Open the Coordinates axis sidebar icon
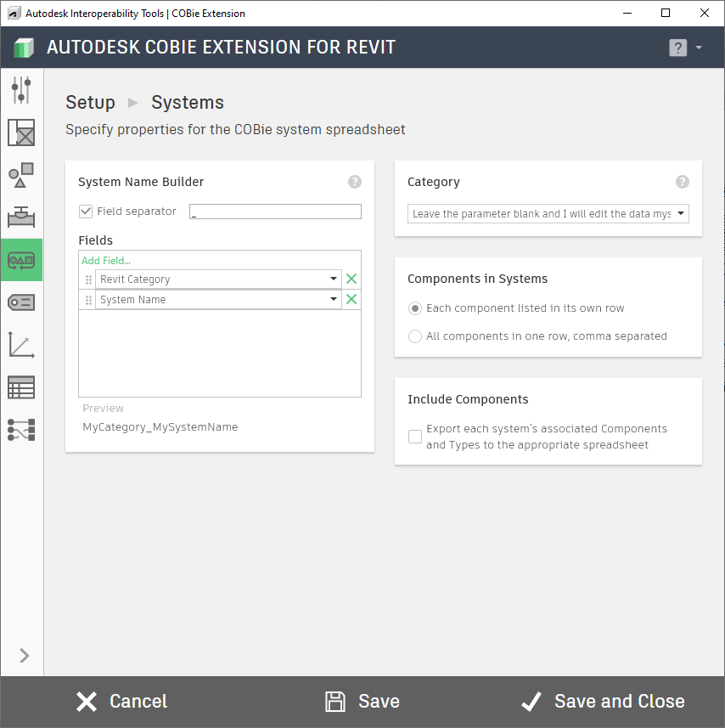The height and width of the screenshot is (728, 725). [x=21, y=345]
